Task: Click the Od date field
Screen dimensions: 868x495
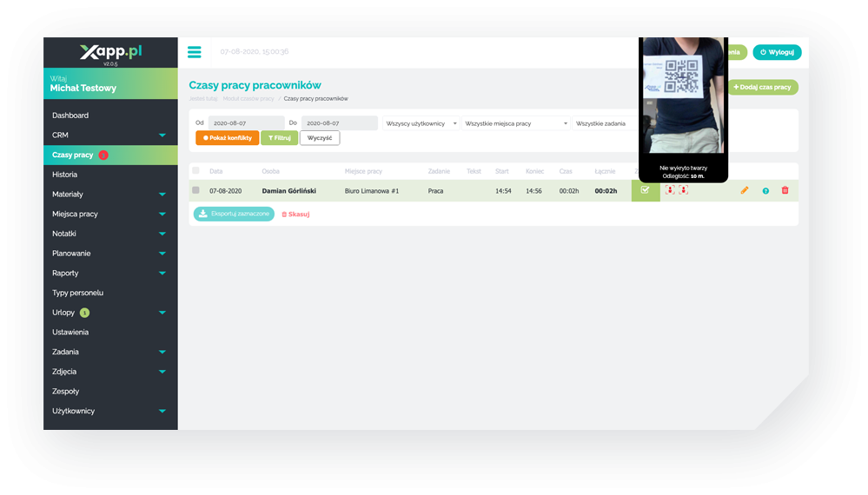Action: pyautogui.click(x=247, y=123)
